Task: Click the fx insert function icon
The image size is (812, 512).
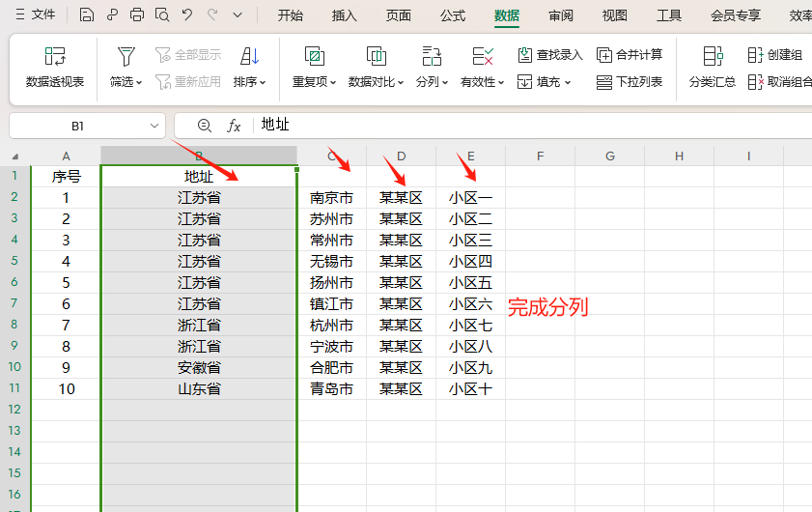Action: [234, 126]
